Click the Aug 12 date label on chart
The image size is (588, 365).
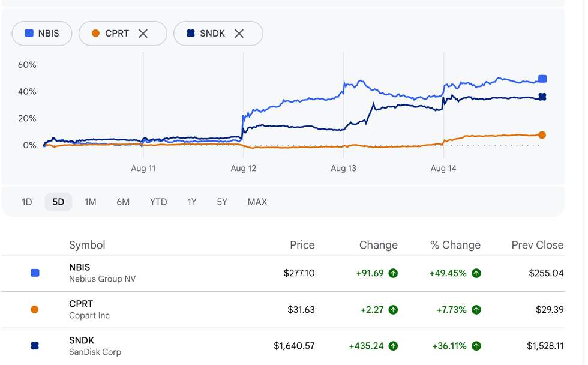pos(244,169)
